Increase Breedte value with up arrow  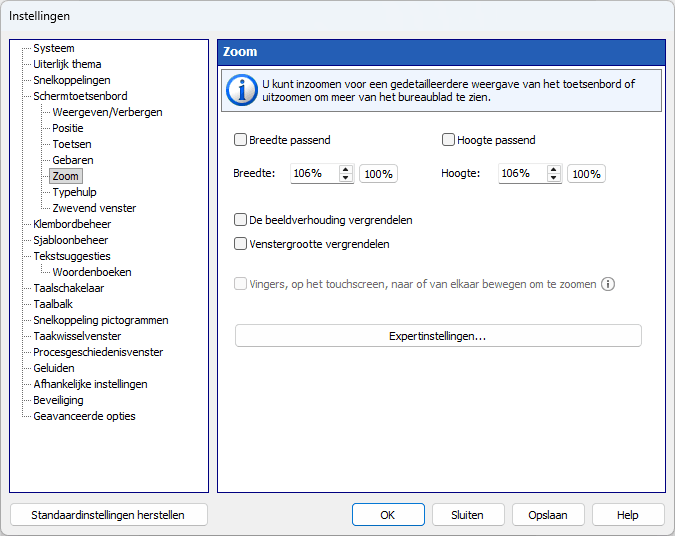346,170
